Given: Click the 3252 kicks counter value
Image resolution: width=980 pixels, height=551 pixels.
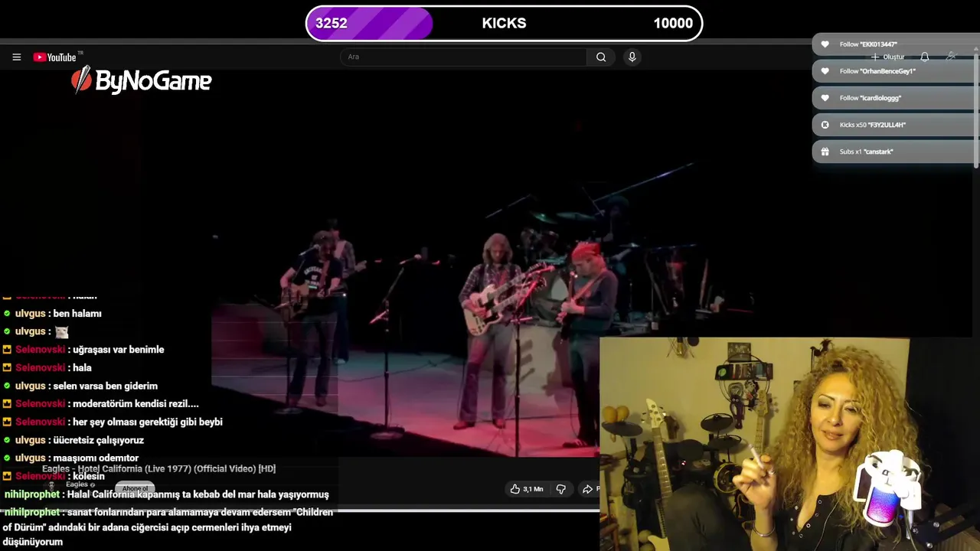Looking at the screenshot, I should (332, 23).
